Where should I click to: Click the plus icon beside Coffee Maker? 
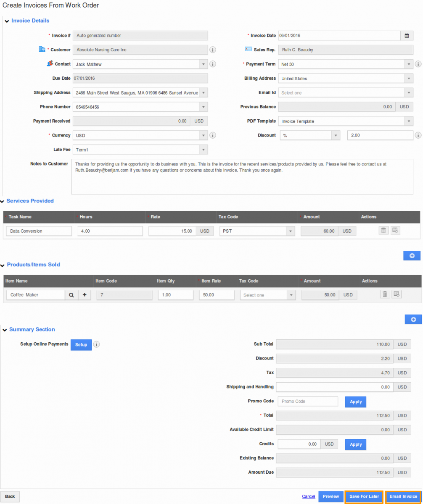tap(85, 295)
